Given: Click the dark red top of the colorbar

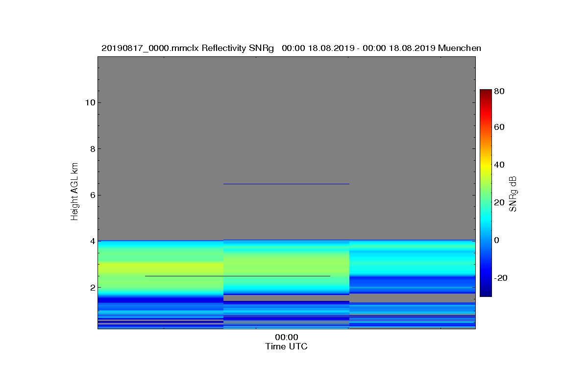Looking at the screenshot, I should tap(486, 93).
